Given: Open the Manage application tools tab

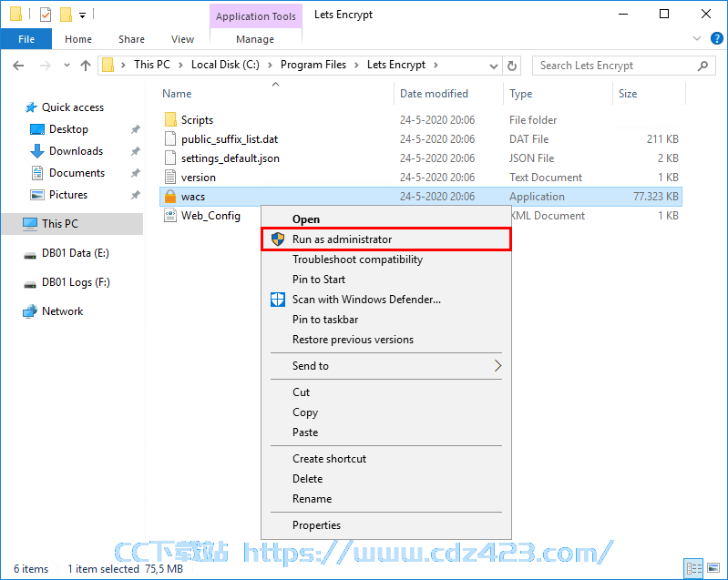Looking at the screenshot, I should tap(255, 39).
